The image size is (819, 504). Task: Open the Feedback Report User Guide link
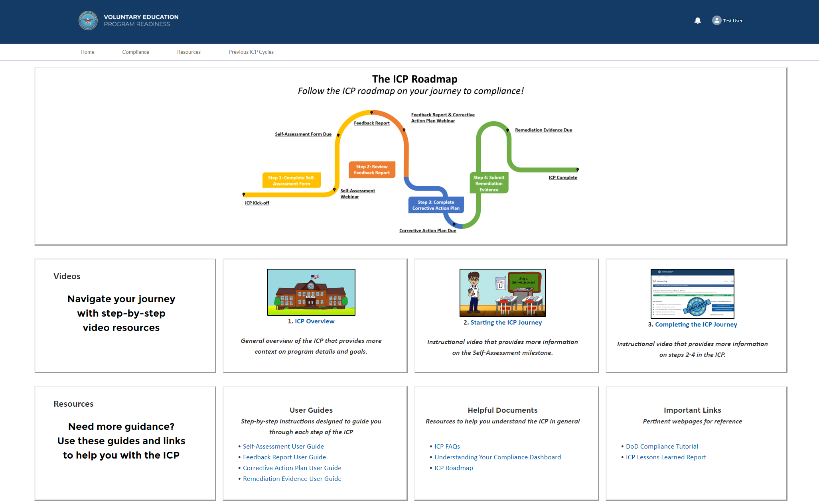pos(284,457)
